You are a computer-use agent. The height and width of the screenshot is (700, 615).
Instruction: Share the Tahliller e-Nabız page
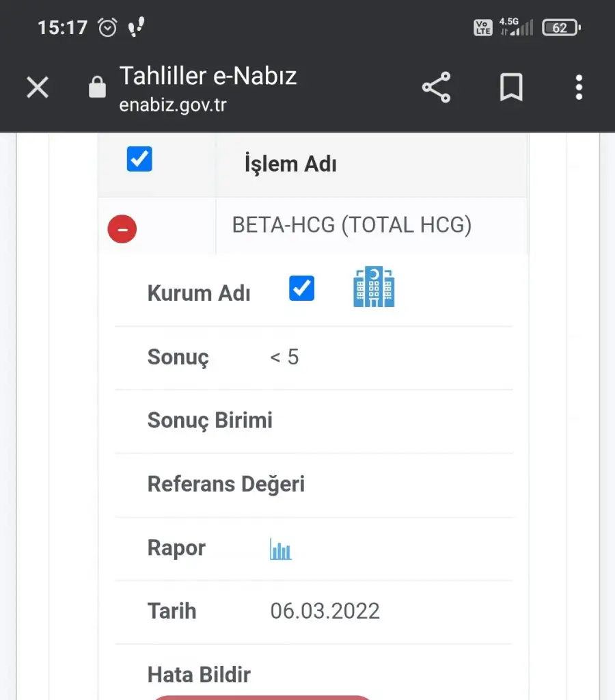(x=437, y=87)
